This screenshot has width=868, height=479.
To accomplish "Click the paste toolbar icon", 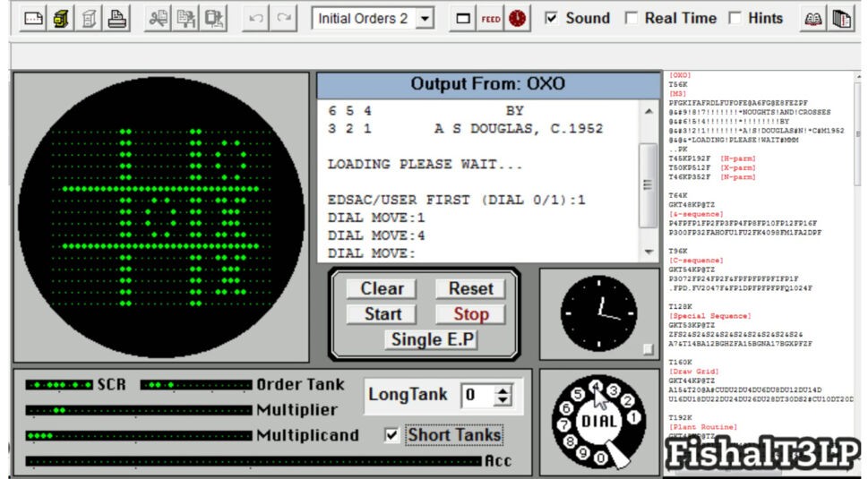I will pyautogui.click(x=214, y=19).
